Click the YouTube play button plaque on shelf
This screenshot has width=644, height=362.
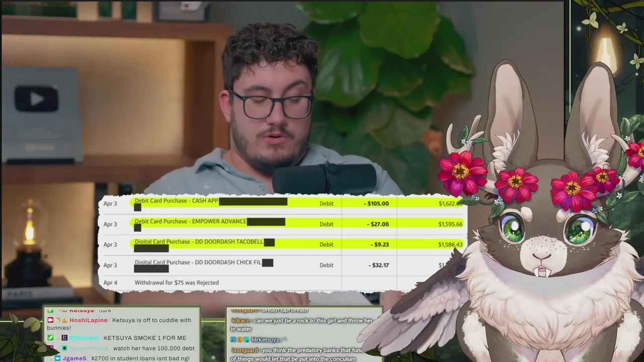36,99
